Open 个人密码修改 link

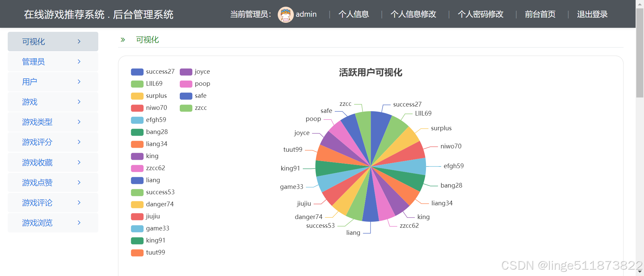(x=480, y=14)
